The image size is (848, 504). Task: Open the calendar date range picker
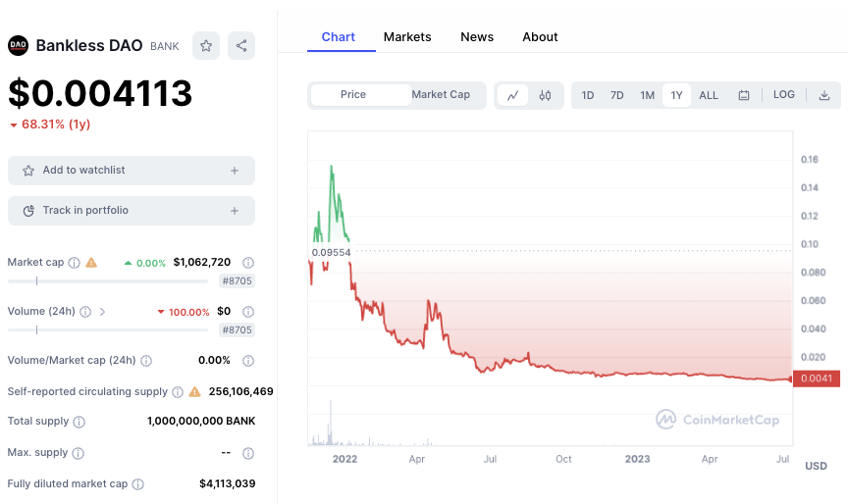click(744, 96)
